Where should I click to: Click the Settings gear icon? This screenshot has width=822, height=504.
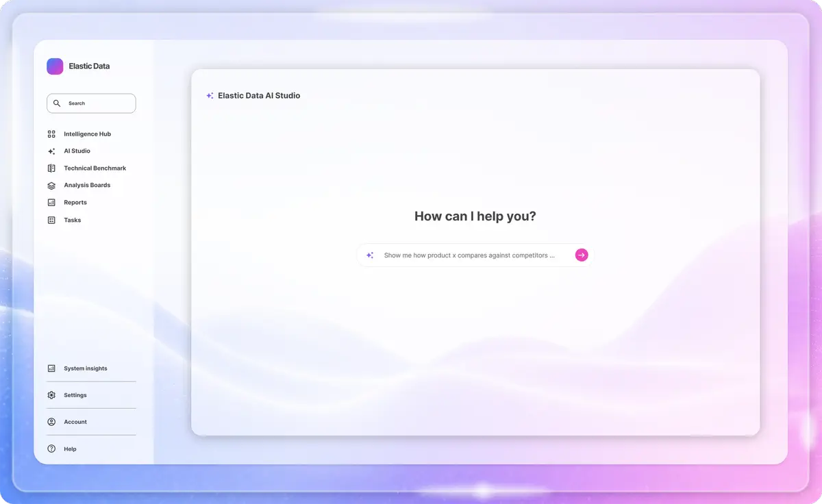pos(51,395)
